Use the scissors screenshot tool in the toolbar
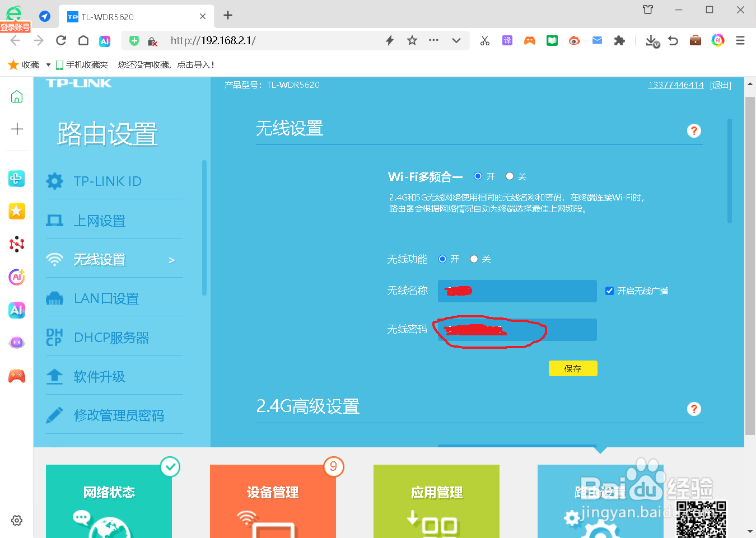This screenshot has width=756, height=538. (484, 40)
